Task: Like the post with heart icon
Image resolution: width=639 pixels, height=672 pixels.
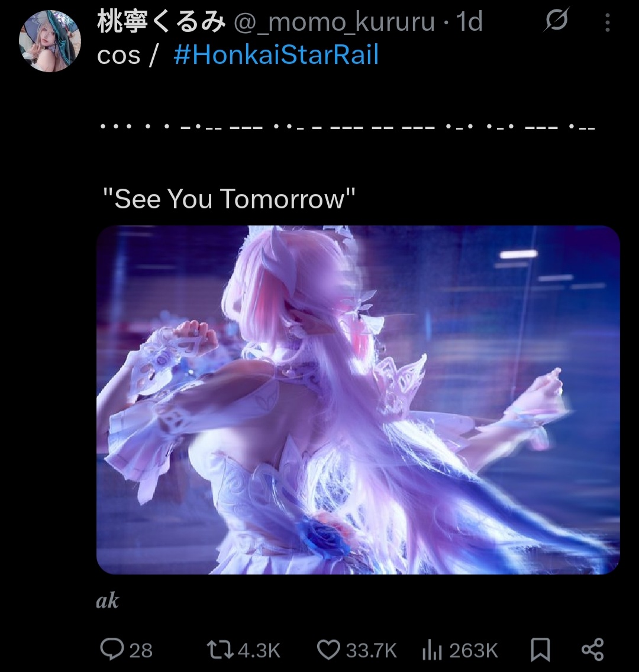Action: [x=329, y=650]
